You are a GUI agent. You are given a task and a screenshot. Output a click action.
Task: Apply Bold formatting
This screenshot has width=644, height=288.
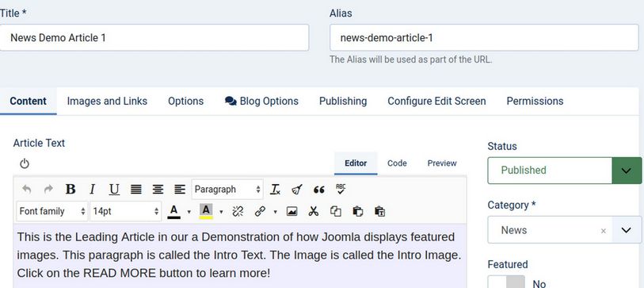click(70, 190)
